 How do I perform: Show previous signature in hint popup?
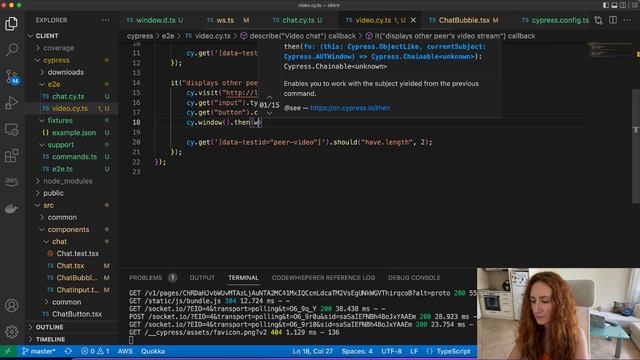(x=269, y=98)
